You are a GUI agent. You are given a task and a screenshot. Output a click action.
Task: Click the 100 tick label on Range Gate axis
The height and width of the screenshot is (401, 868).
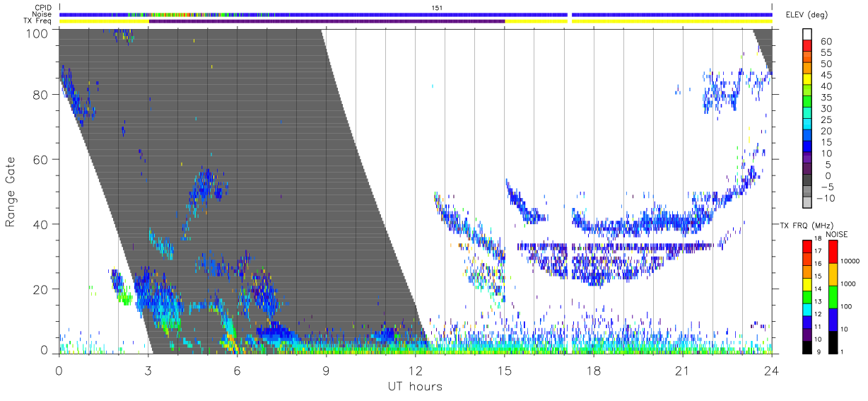tap(37, 33)
